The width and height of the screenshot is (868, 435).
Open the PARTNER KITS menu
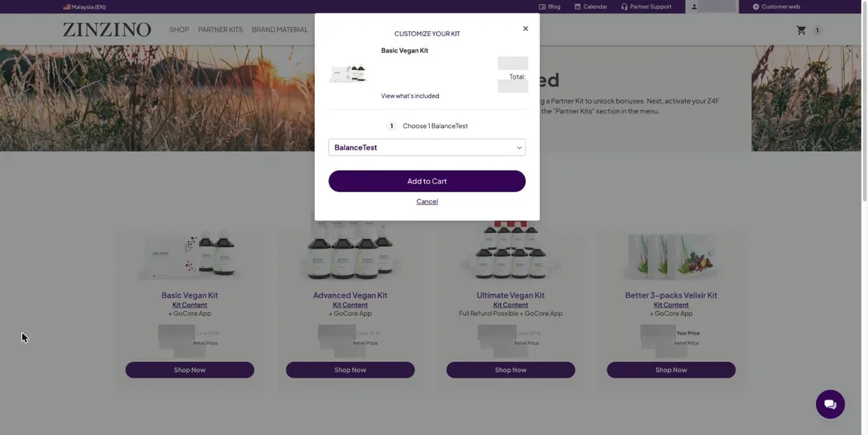click(x=221, y=30)
